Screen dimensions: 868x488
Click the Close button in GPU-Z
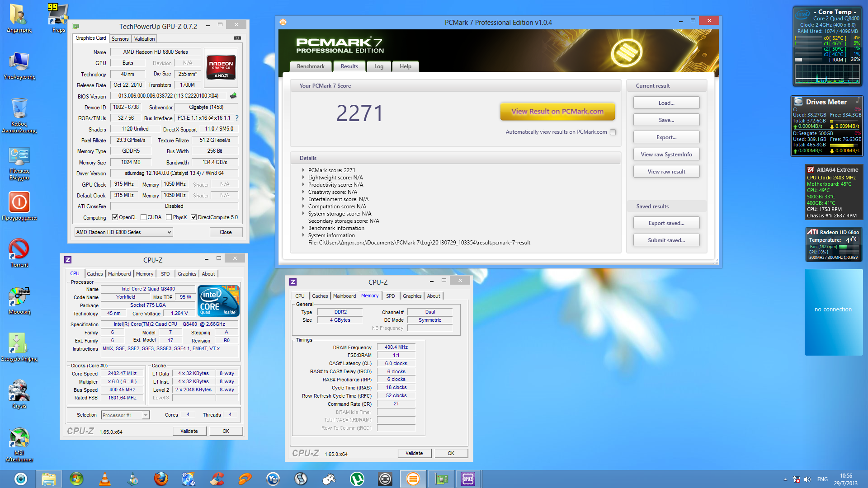click(x=226, y=232)
